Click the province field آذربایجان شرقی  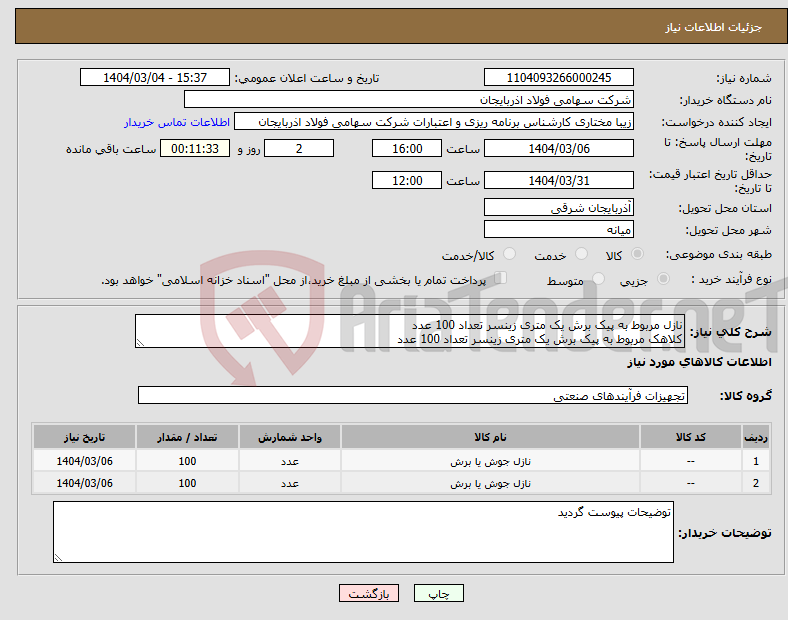pyautogui.click(x=559, y=207)
